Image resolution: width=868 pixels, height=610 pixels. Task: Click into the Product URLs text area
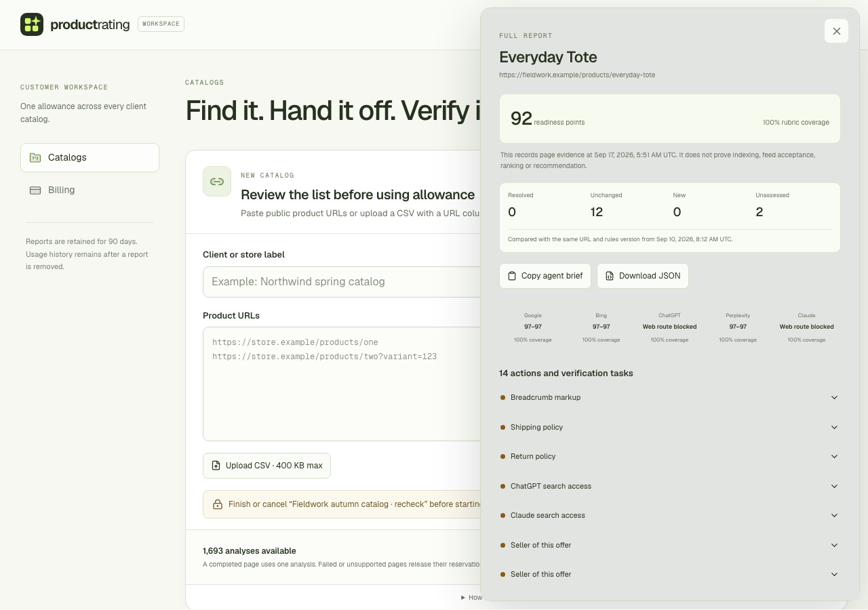[x=342, y=384]
